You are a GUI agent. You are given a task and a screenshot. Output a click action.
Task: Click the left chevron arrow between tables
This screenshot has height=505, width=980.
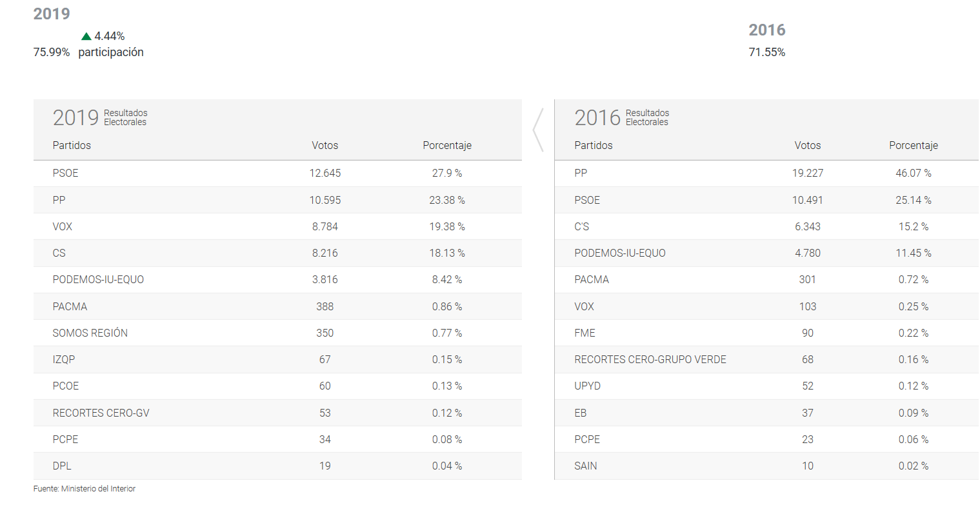[x=538, y=130]
